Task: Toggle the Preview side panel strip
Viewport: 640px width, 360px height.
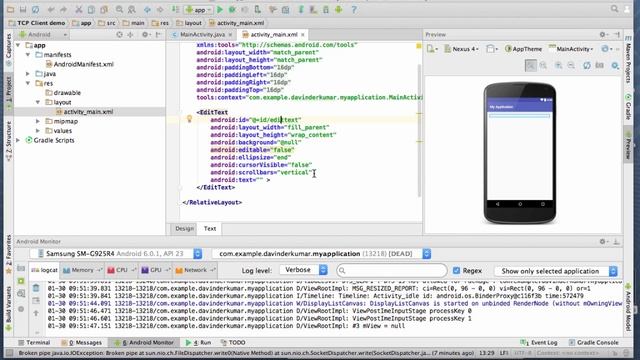Action: coord(628,145)
